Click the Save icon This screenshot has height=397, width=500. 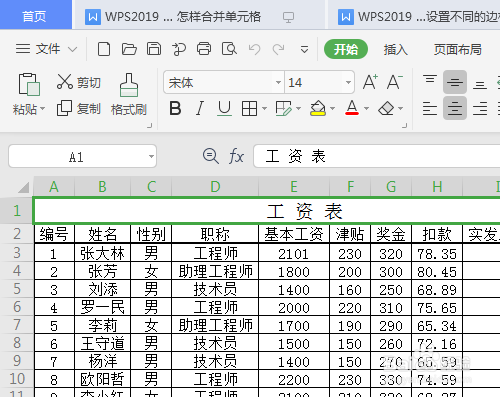(x=154, y=49)
